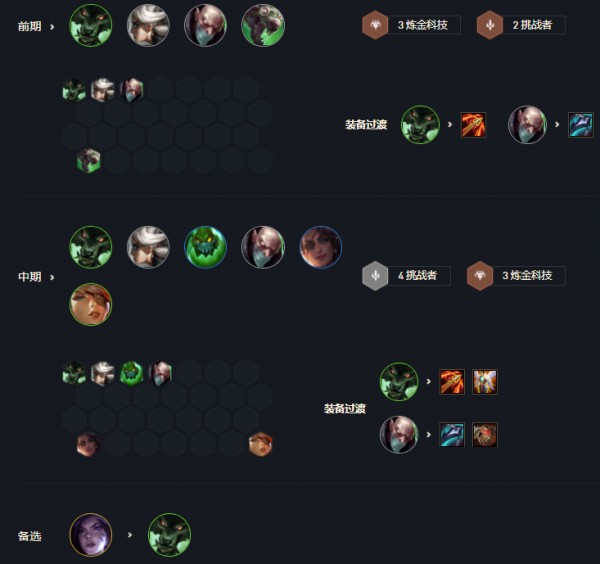
Task: Click the purple-haired champion next to 备选
Action: [x=91, y=535]
